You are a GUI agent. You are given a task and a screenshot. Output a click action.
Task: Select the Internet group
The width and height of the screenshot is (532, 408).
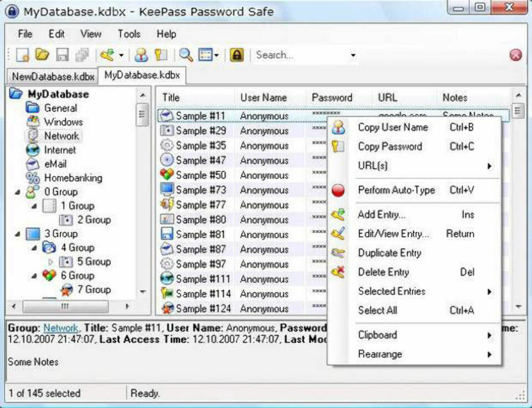60,150
